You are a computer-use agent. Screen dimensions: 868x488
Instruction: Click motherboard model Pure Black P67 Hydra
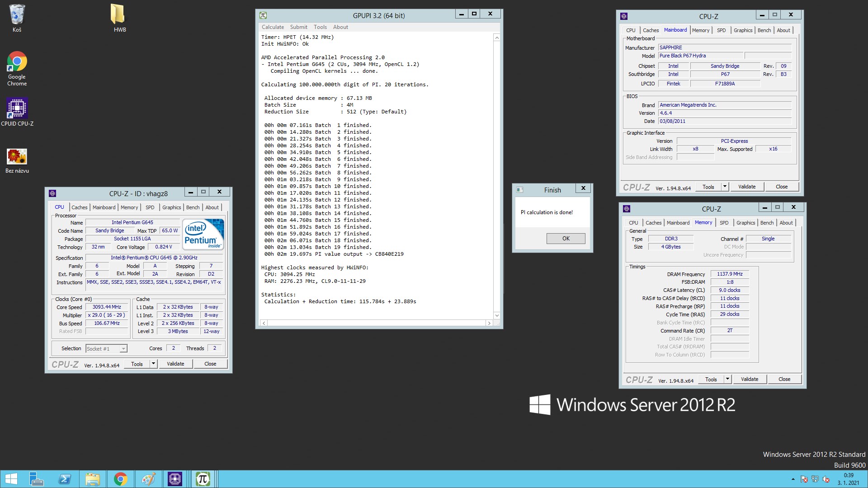click(x=700, y=56)
